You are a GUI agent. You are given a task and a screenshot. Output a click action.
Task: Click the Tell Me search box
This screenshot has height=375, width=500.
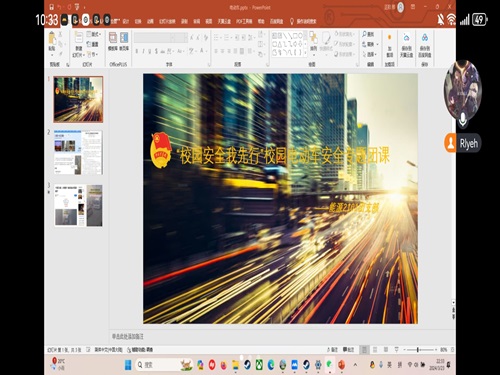pyautogui.click(x=303, y=21)
